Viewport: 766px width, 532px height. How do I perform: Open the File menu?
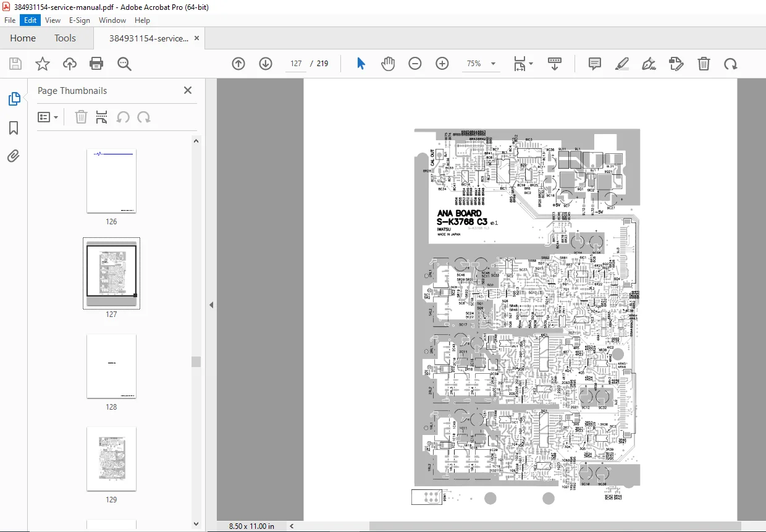10,20
